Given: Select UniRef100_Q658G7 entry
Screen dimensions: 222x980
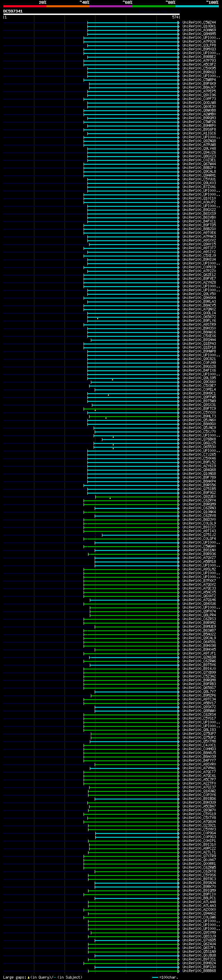Looking at the screenshot, I should [x=199, y=688].
